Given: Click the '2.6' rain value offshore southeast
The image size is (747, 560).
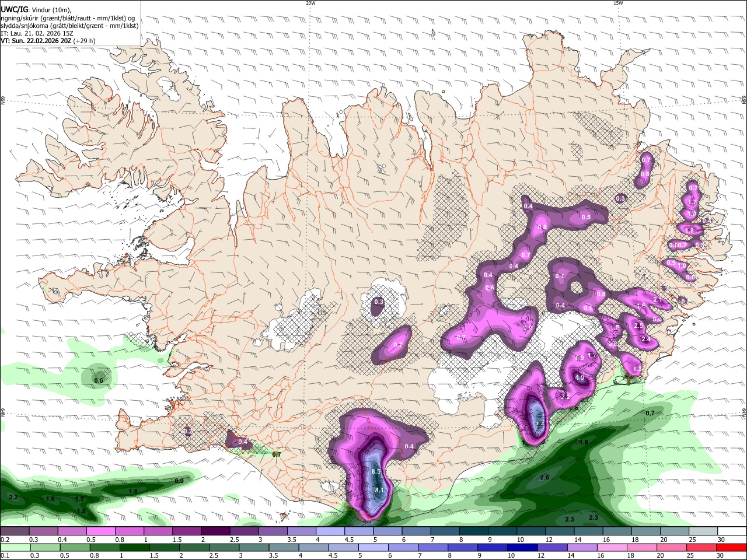Looking at the screenshot, I should click(544, 477).
